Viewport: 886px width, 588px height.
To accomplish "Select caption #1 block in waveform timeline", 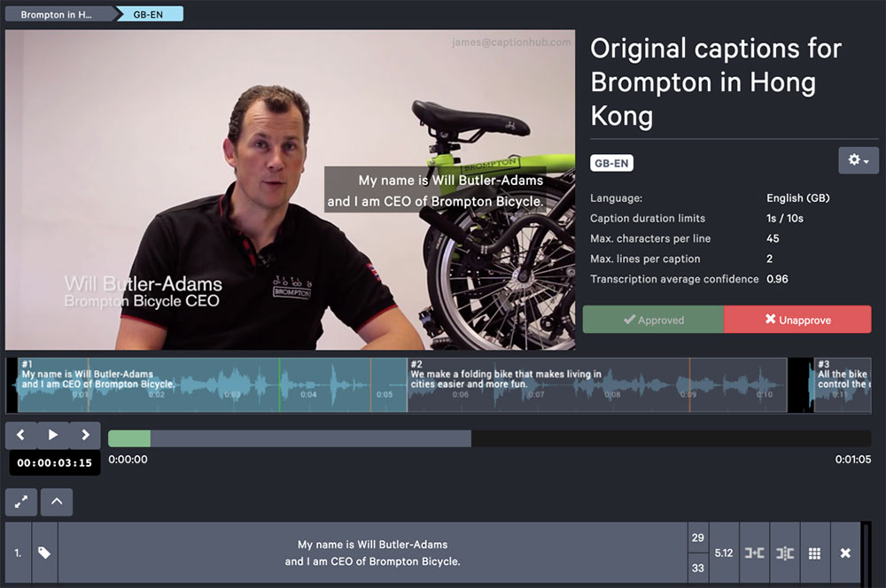I will tap(212, 384).
